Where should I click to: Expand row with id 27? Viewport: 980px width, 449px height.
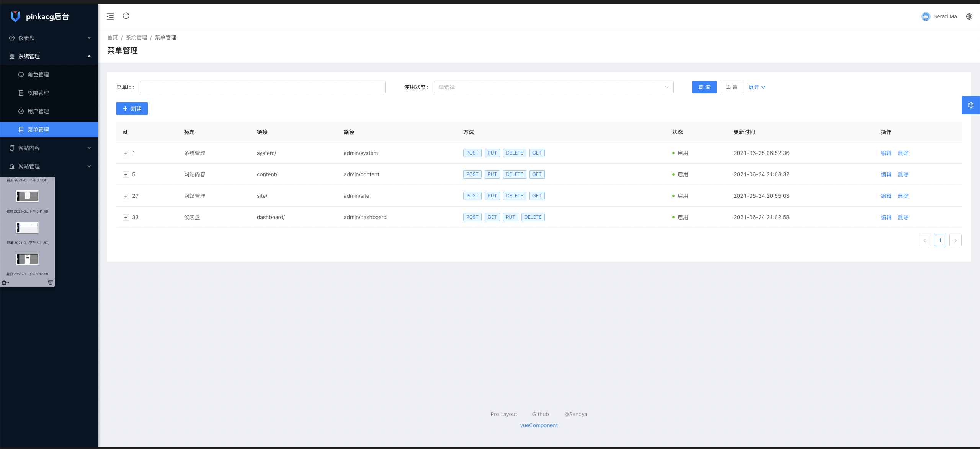tap(126, 196)
